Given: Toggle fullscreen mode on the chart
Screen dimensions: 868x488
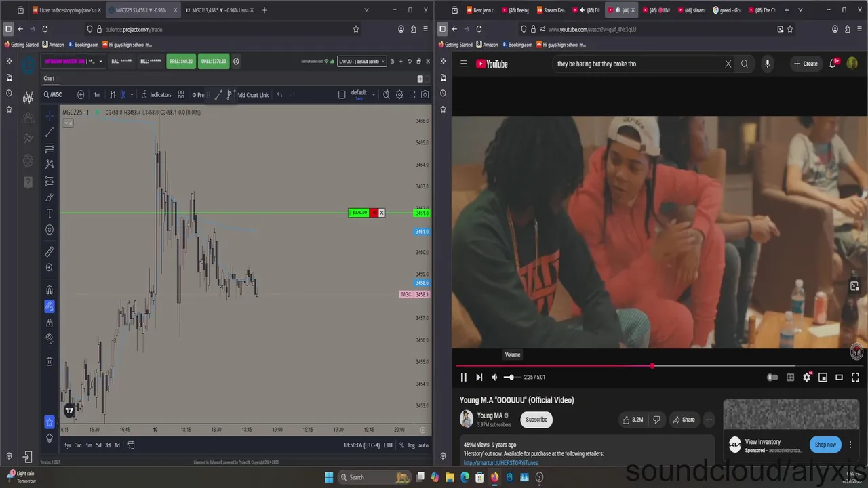Looking at the screenshot, I should pos(412,94).
